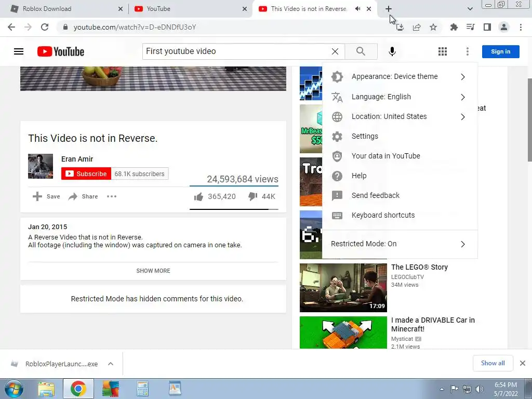The height and width of the screenshot is (399, 532).
Task: Open the Chrome extensions puzzle icon
Action: (454, 27)
